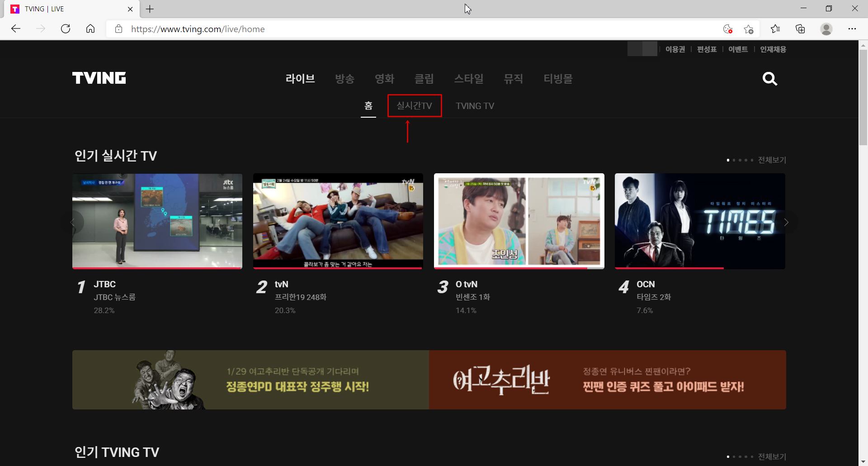
Task: Open browser settings and more menu
Action: pyautogui.click(x=852, y=29)
